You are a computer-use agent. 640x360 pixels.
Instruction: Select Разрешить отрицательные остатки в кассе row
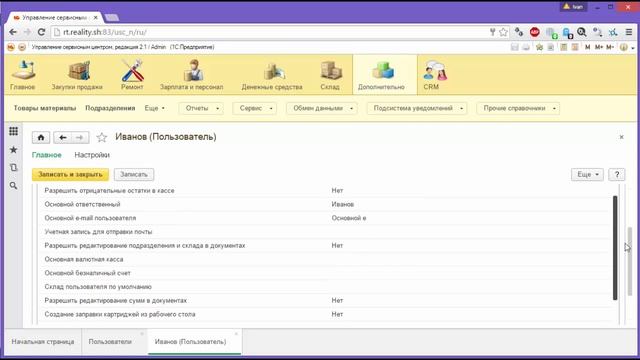tap(328, 191)
